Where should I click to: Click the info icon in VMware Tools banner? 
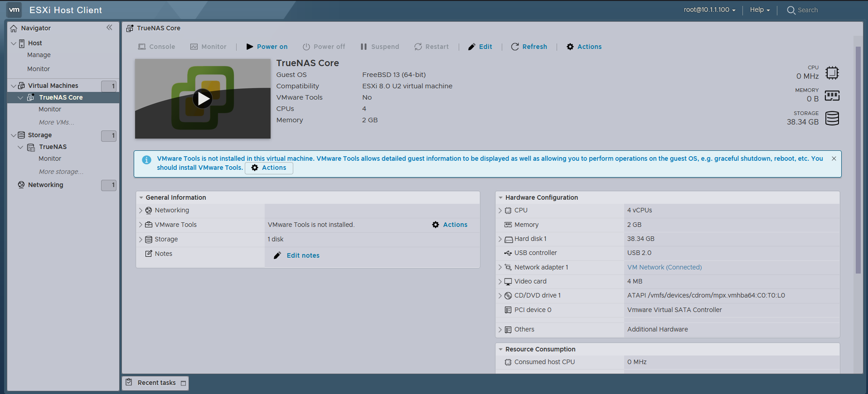tap(146, 160)
